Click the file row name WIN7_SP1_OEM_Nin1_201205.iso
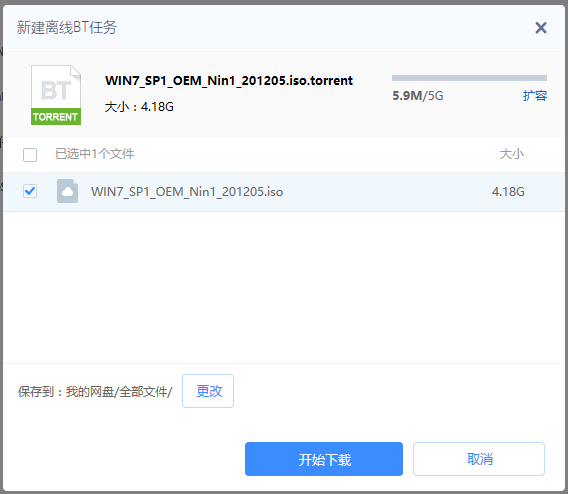 [x=187, y=192]
